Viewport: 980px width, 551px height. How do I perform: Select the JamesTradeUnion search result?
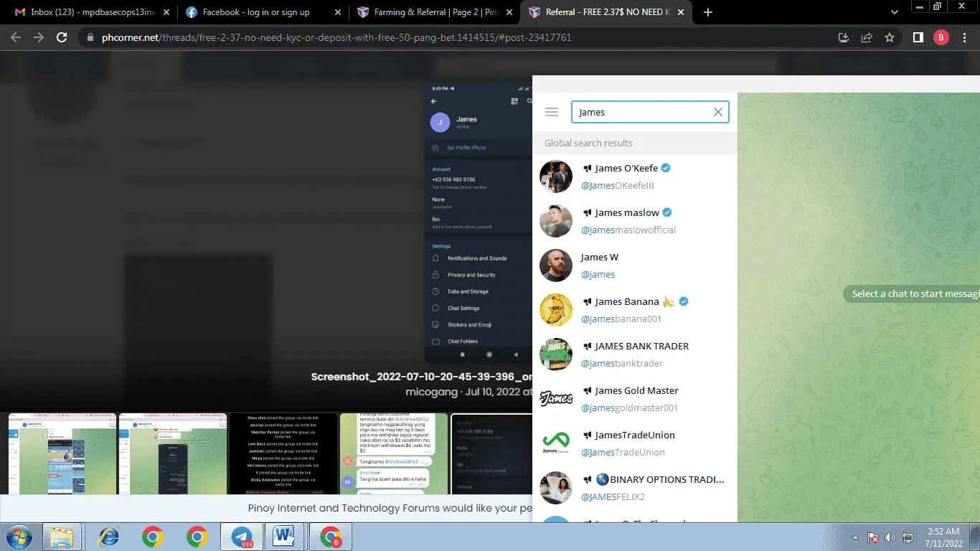tap(635, 443)
